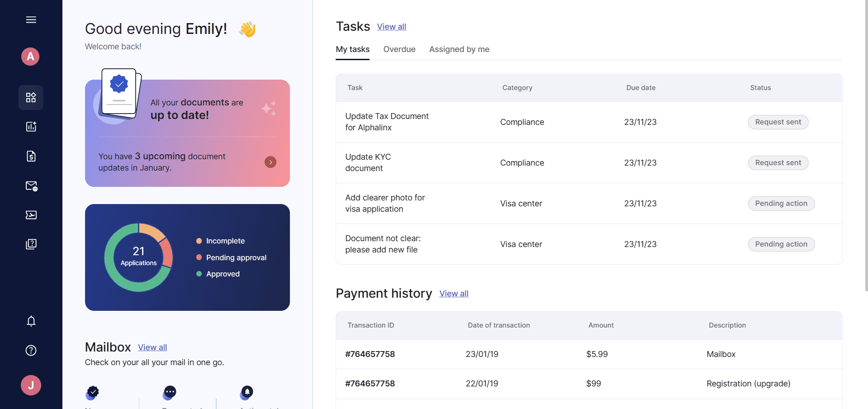Click the waving hand emoji
The image size is (868, 409).
tap(247, 29)
